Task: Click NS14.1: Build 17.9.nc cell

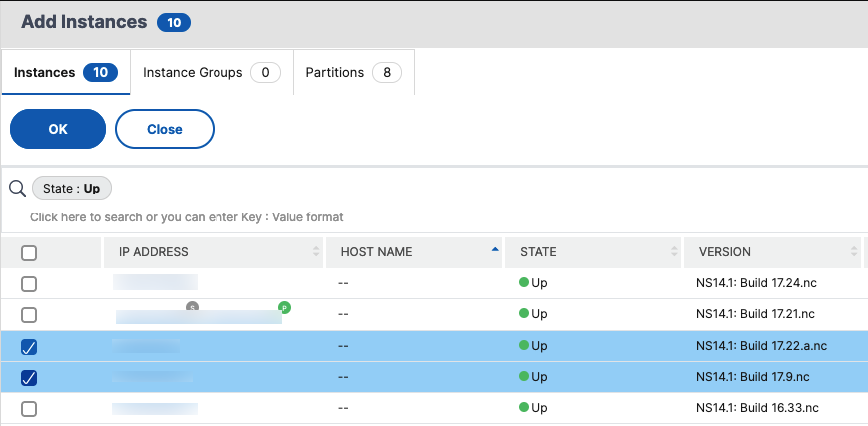Action: pos(753,377)
